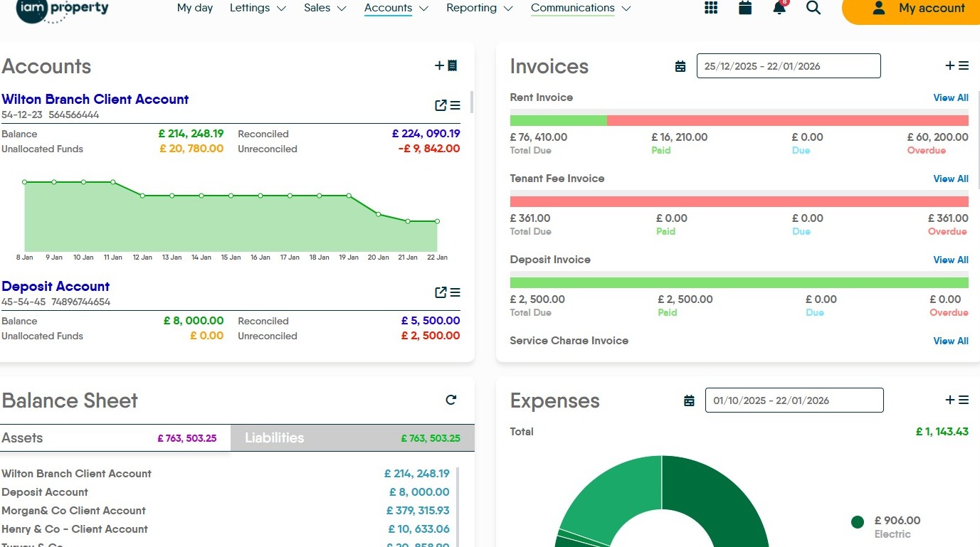Open the My day menu item

point(195,9)
